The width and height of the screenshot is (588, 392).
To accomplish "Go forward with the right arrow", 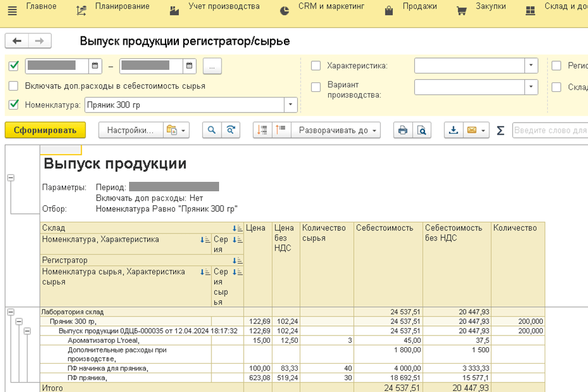I will (40, 41).
